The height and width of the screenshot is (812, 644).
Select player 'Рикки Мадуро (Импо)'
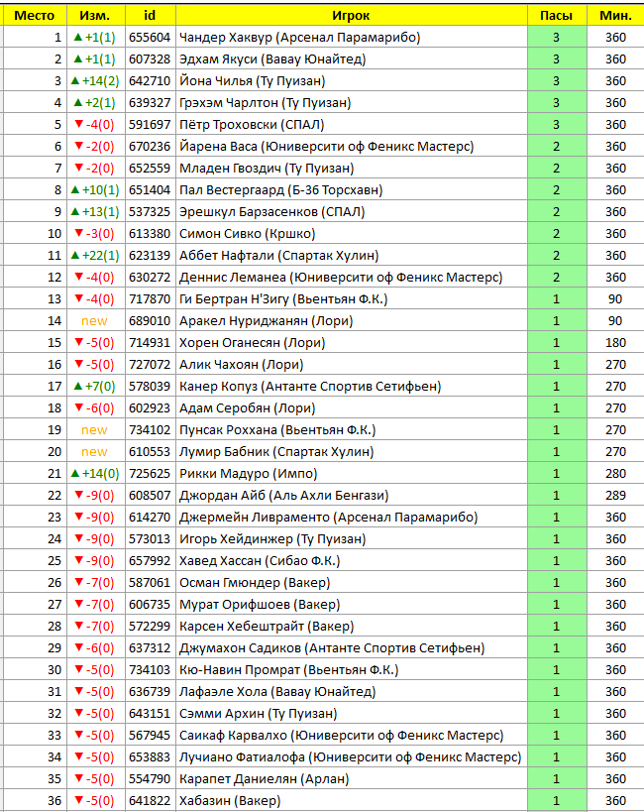(x=248, y=473)
